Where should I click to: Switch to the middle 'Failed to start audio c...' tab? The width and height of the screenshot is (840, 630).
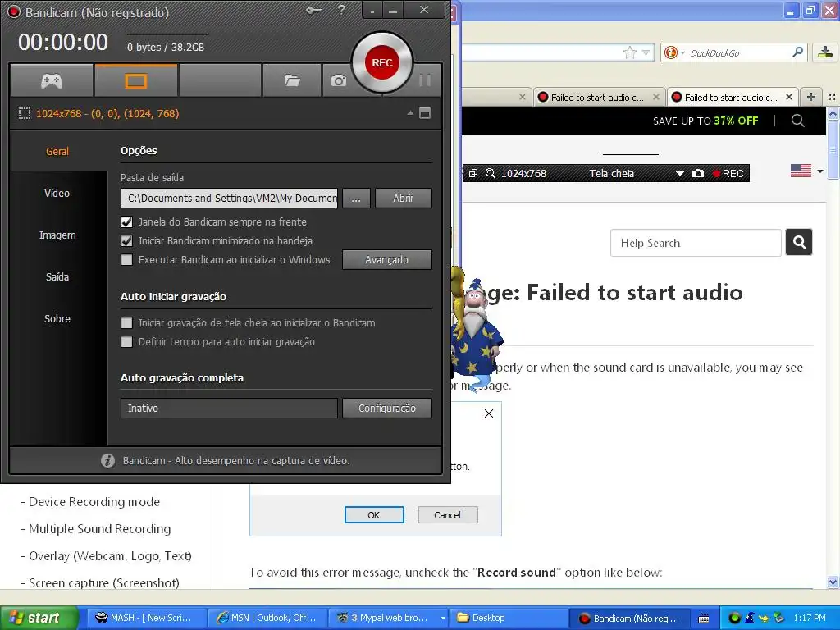click(x=597, y=97)
